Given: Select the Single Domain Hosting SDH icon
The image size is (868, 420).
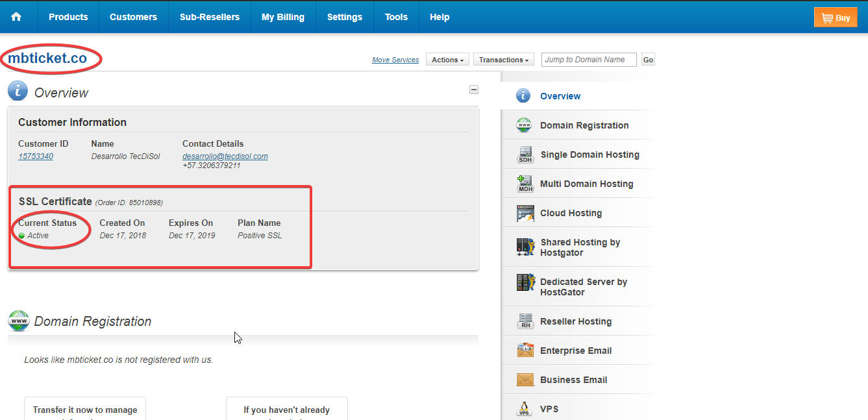Looking at the screenshot, I should (x=525, y=154).
